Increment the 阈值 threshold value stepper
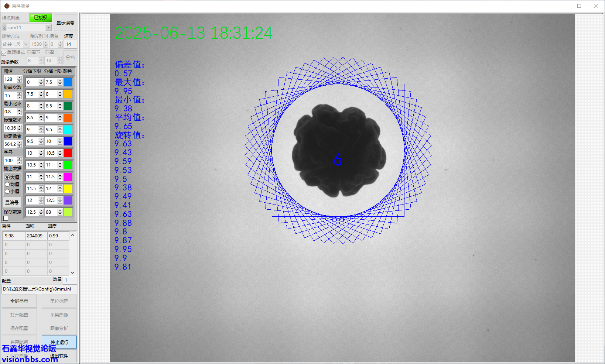 [19, 78]
